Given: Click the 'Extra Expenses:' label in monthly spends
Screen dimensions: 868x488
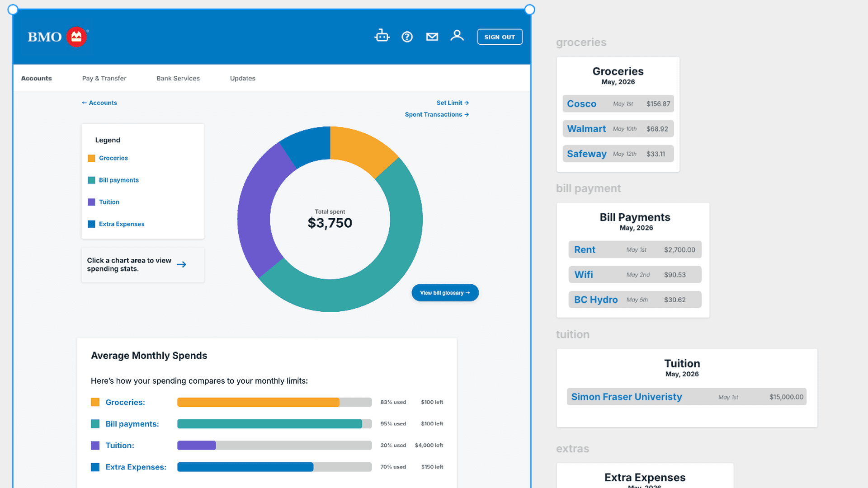Looking at the screenshot, I should [x=136, y=467].
